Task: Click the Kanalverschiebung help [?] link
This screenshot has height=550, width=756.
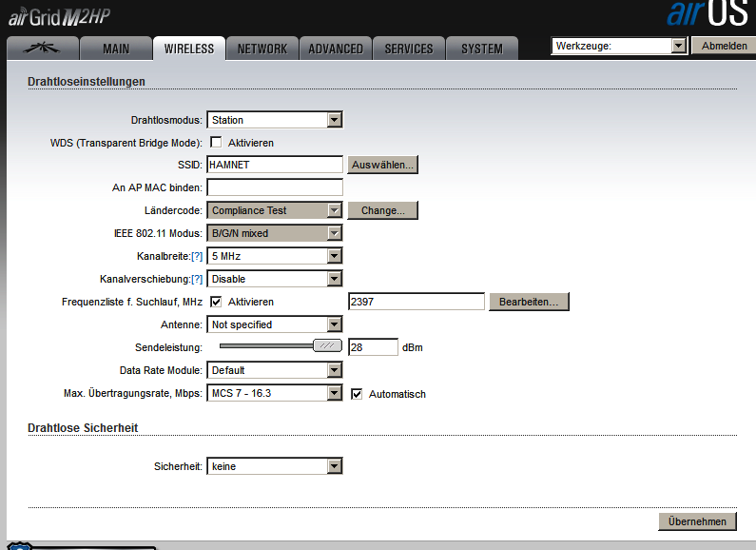Action: click(197, 280)
